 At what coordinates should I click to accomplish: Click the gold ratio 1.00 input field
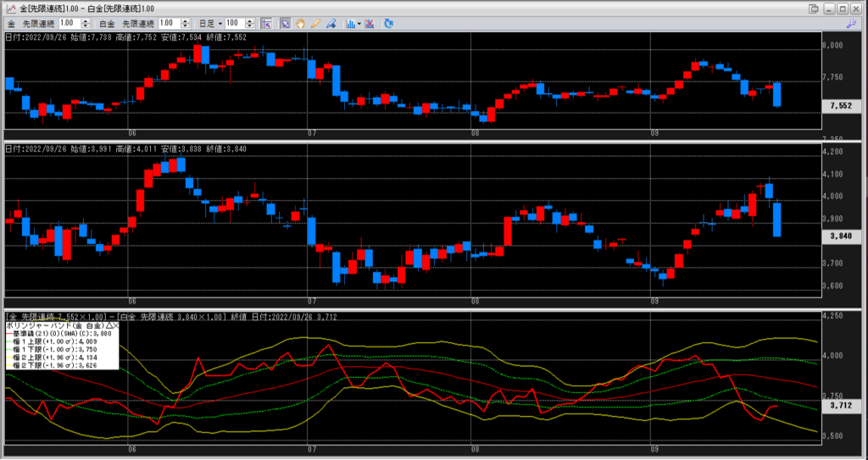pyautogui.click(x=70, y=24)
